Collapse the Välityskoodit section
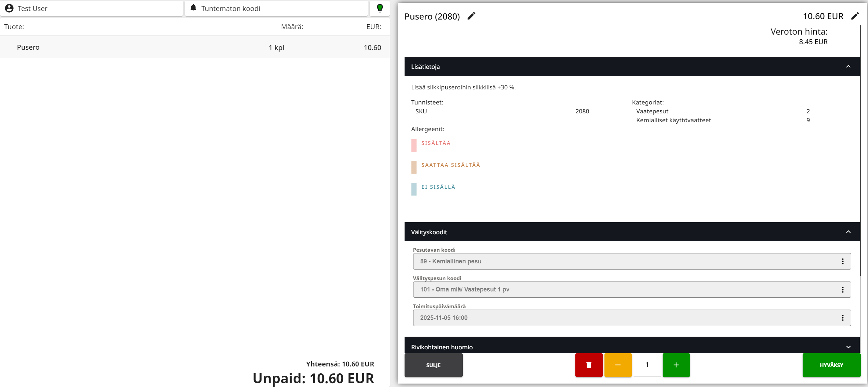Image resolution: width=868 pixels, height=387 pixels. (x=848, y=232)
